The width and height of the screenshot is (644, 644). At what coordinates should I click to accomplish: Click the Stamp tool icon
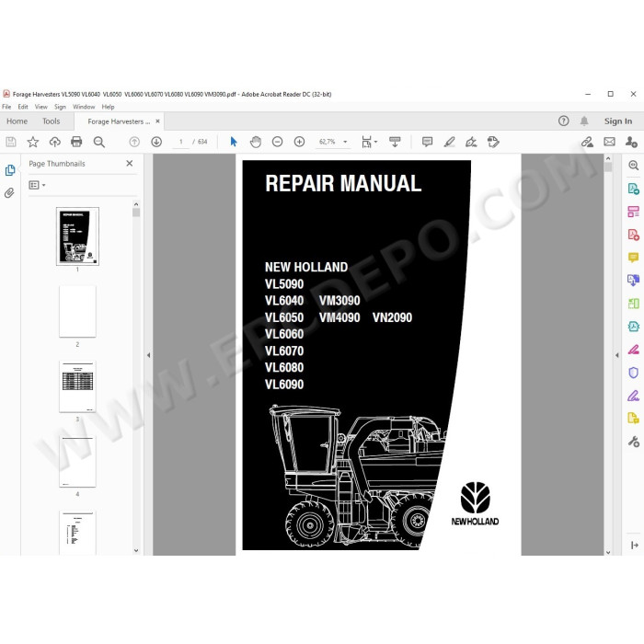point(493,142)
